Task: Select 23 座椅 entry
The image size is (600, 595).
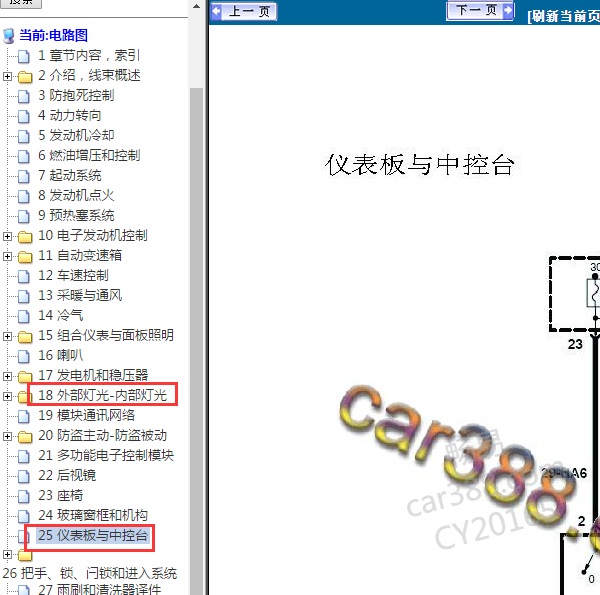Action: coord(60,495)
